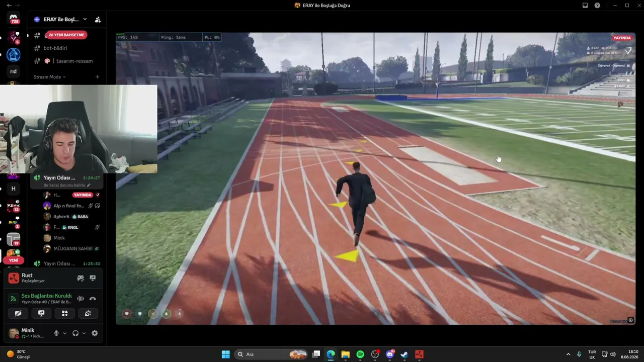Switch to Discord taskbar icon
The width and height of the screenshot is (644, 362).
click(390, 354)
